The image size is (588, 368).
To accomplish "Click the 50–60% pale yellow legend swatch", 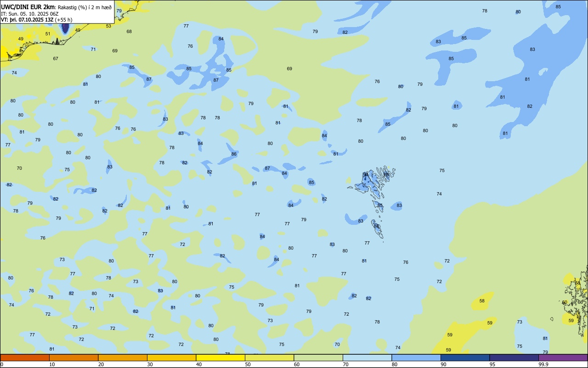I will click(x=269, y=357).
